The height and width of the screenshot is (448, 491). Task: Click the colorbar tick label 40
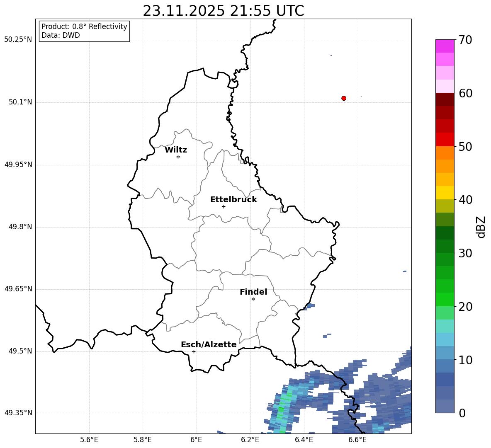465,200
